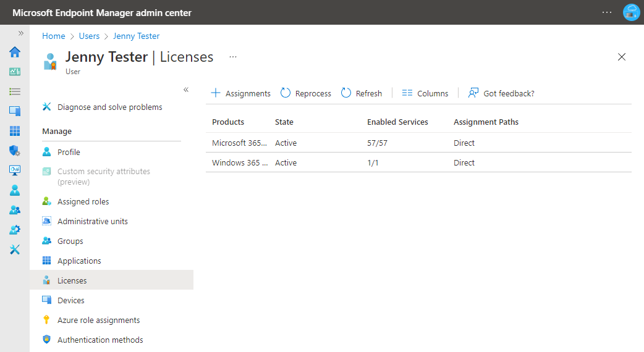The height and width of the screenshot is (352, 644).
Task: Go to Home breadcrumb
Action: click(x=53, y=36)
